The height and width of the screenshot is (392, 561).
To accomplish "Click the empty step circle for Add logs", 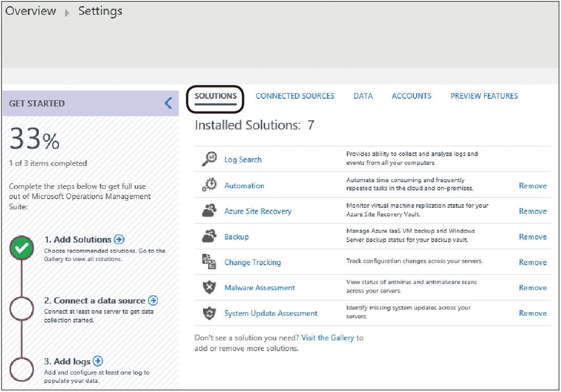I will pos(22,369).
